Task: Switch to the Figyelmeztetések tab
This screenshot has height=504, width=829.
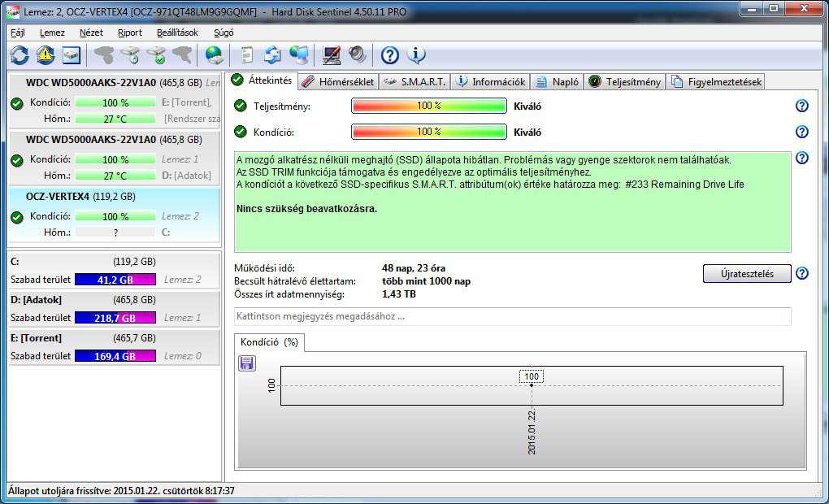Action: click(716, 82)
